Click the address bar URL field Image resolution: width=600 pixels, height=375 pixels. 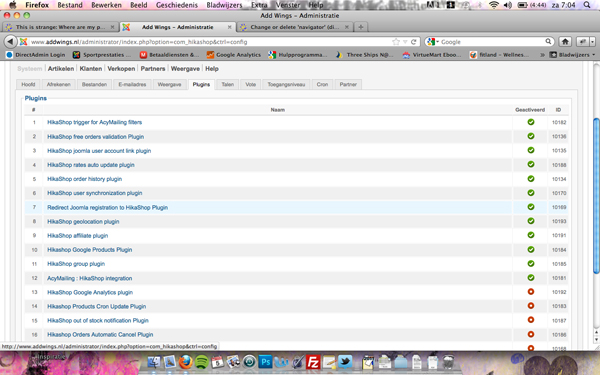[209, 42]
